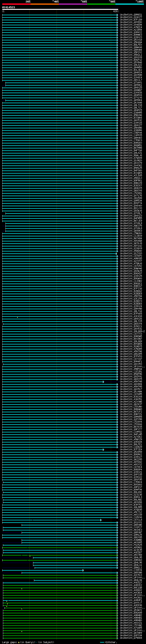
Task: Select label UniRef100_Q659K1
Action: (x=131, y=85)
